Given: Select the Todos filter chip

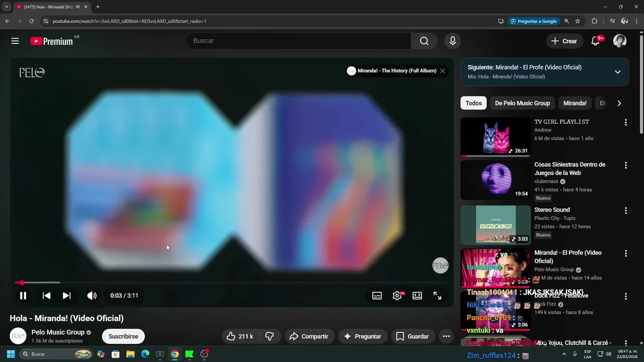Looking at the screenshot, I should tap(473, 103).
